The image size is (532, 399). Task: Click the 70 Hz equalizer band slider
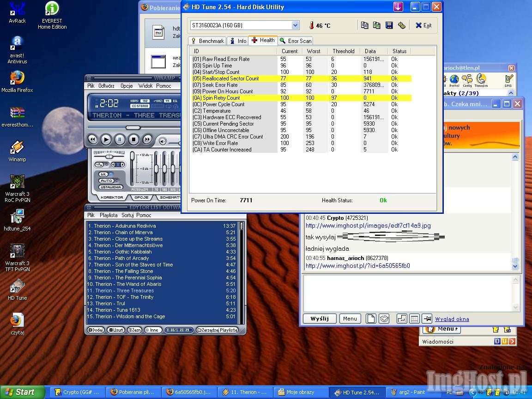coord(157,169)
